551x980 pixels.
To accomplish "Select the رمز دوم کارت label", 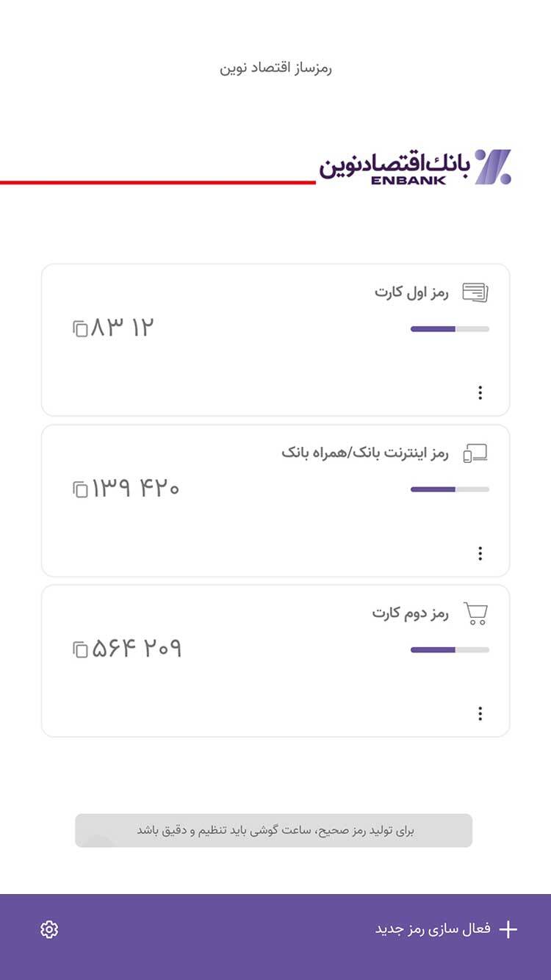I will [410, 613].
